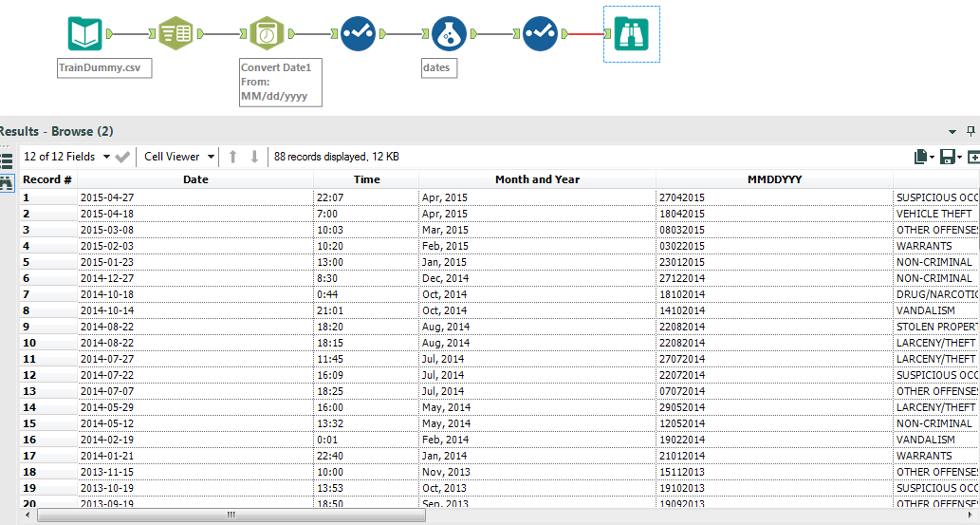The width and height of the screenshot is (980, 525).
Task: Select the Convert Date1 DateTime tool node
Action: coord(267,33)
